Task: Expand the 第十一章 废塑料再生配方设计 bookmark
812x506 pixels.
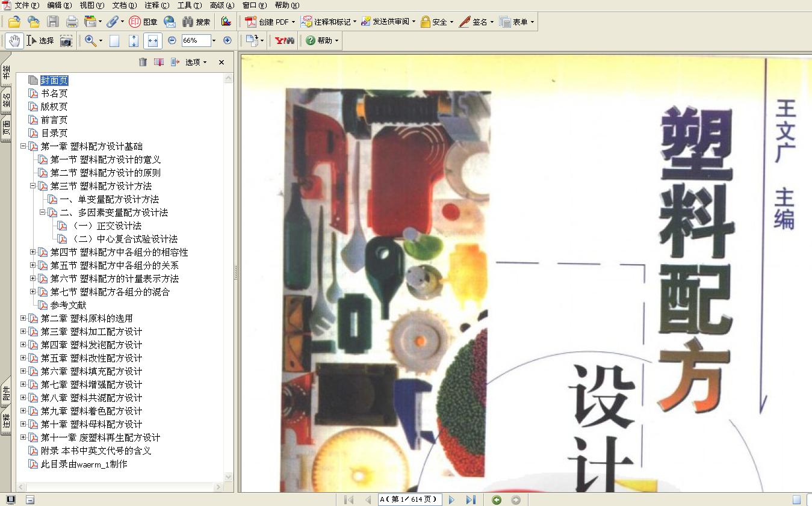Action: (x=23, y=437)
